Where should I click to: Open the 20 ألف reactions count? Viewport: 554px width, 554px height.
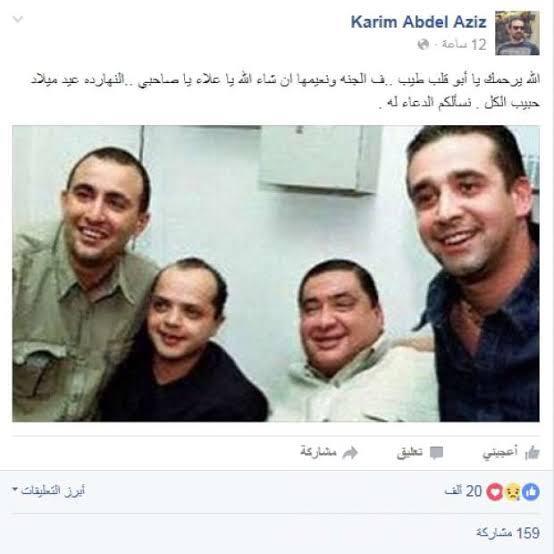click(x=463, y=491)
